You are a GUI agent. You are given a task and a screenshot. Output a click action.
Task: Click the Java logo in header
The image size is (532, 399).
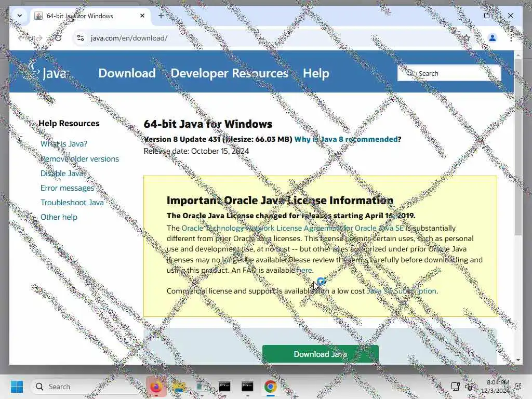46,71
